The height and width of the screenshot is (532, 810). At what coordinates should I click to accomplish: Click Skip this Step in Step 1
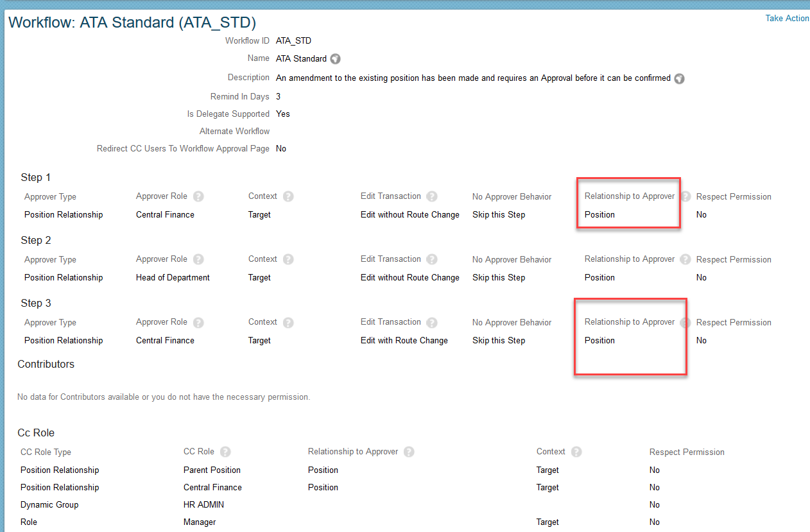(x=499, y=215)
